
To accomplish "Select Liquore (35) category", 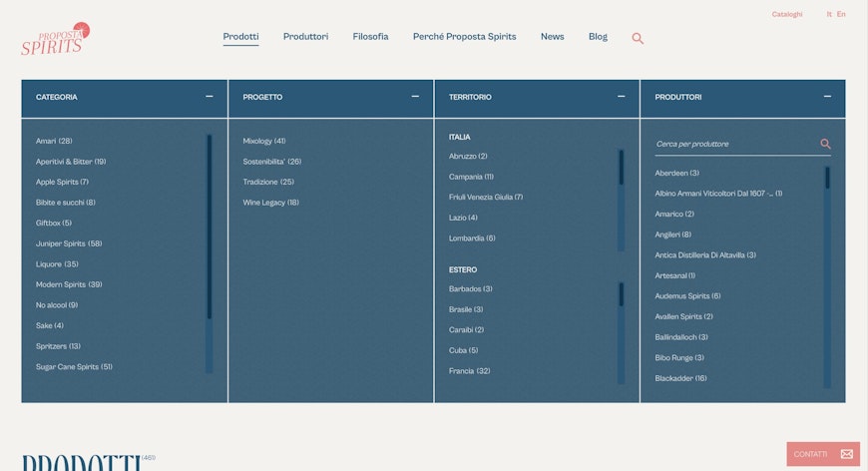I will pyautogui.click(x=57, y=264).
